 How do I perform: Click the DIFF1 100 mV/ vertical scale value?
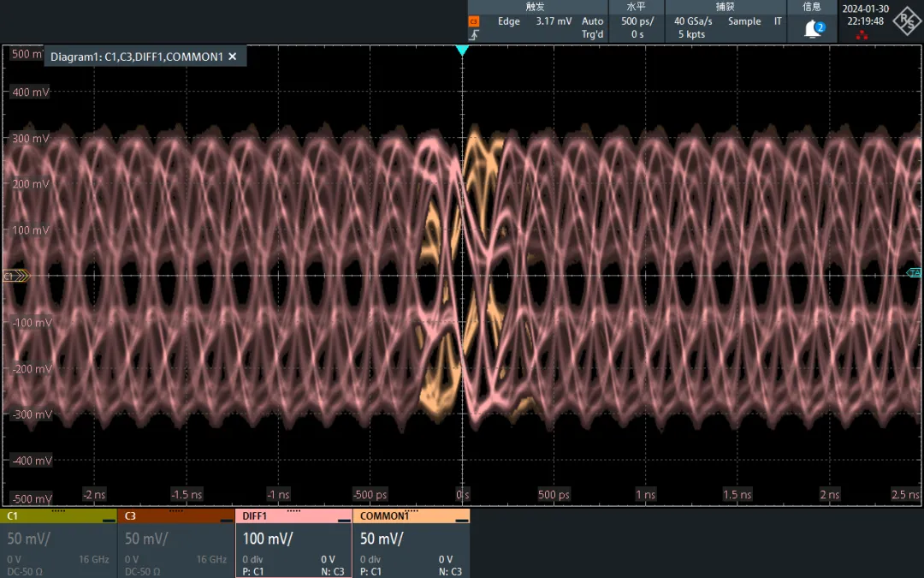tap(268, 539)
